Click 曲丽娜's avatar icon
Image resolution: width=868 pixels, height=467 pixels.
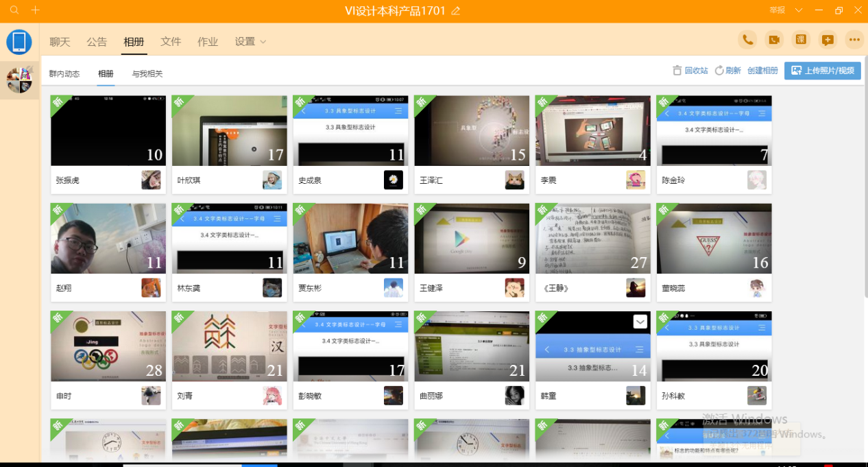click(x=515, y=396)
